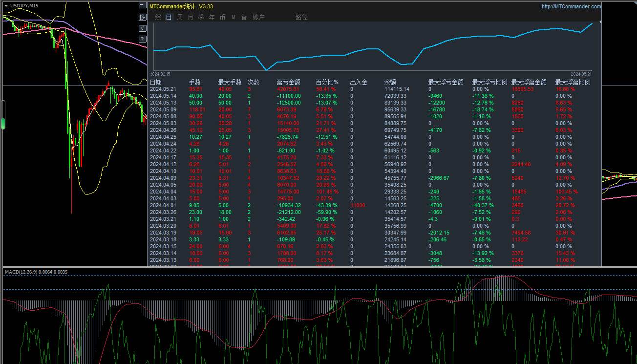Select the 币 currency tab
Image resolution: width=637 pixels, height=364 pixels.
point(222,17)
